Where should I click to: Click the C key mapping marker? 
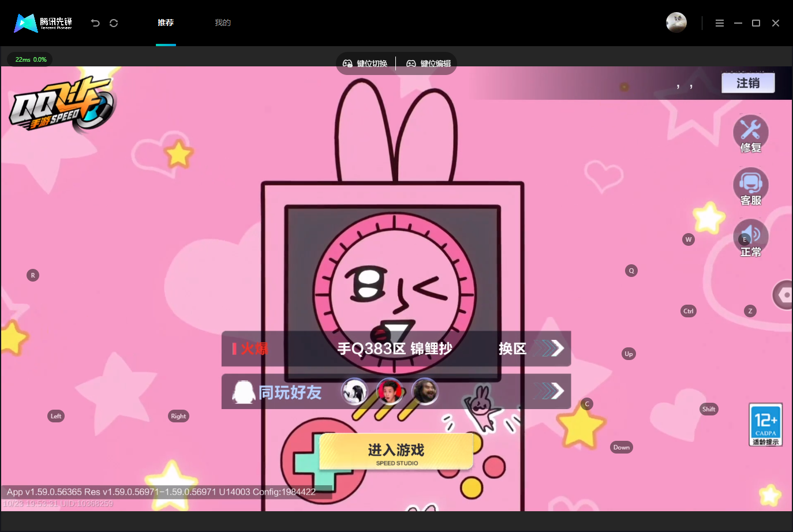coord(587,404)
